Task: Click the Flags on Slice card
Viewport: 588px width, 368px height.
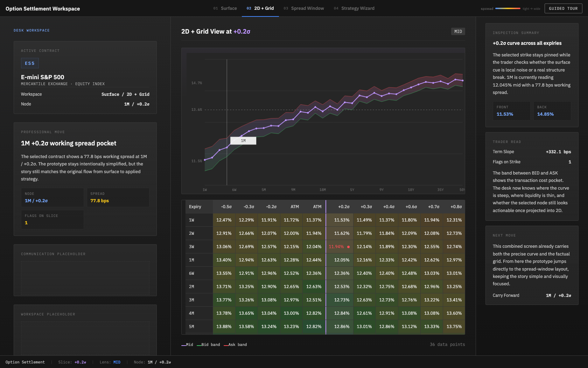Action: [52, 219]
